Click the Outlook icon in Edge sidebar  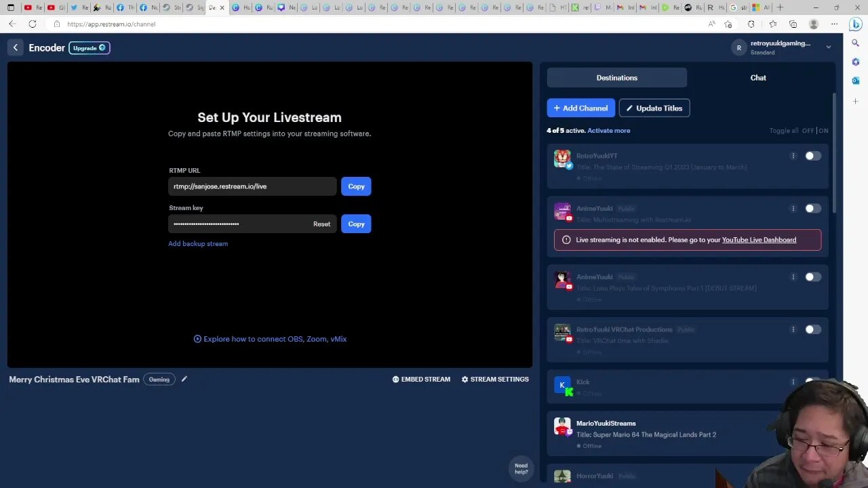coord(855,81)
